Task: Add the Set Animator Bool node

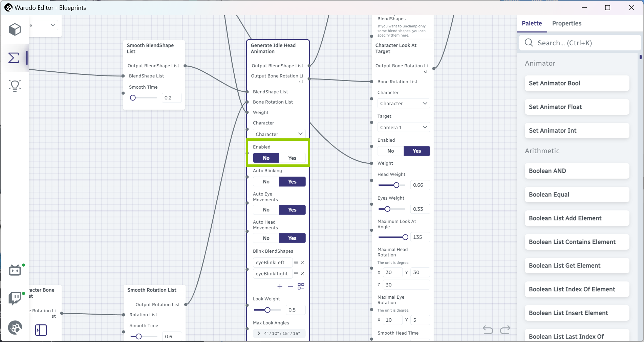Action: (x=577, y=83)
